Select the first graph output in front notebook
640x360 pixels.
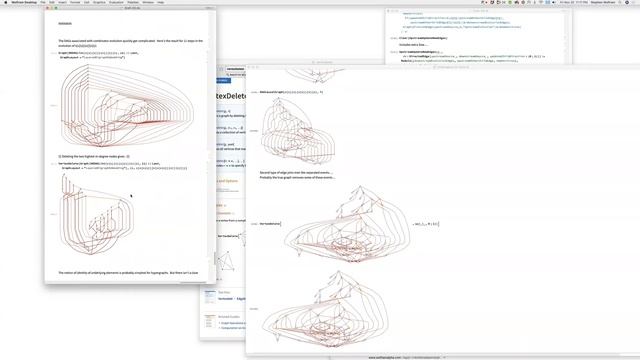tap(298, 131)
